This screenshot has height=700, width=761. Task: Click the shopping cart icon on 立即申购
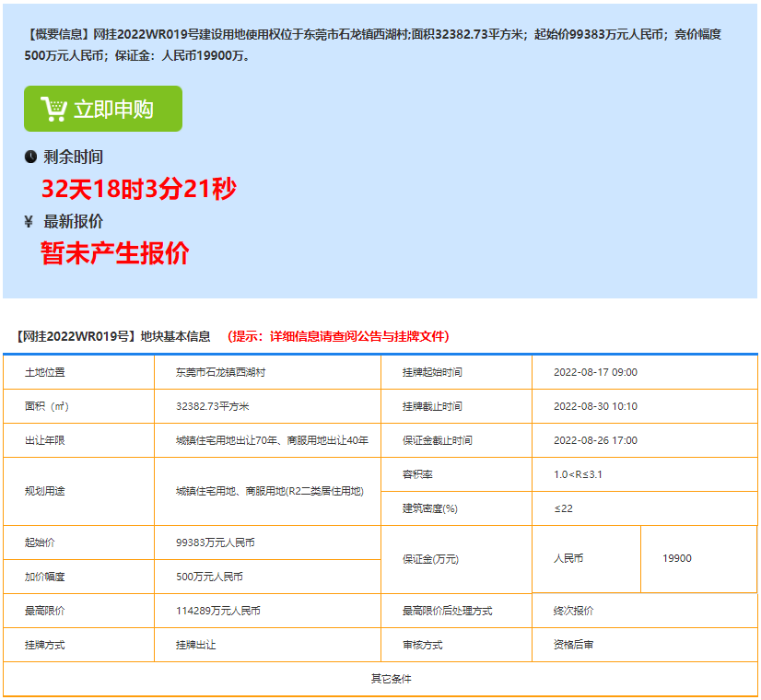point(53,109)
